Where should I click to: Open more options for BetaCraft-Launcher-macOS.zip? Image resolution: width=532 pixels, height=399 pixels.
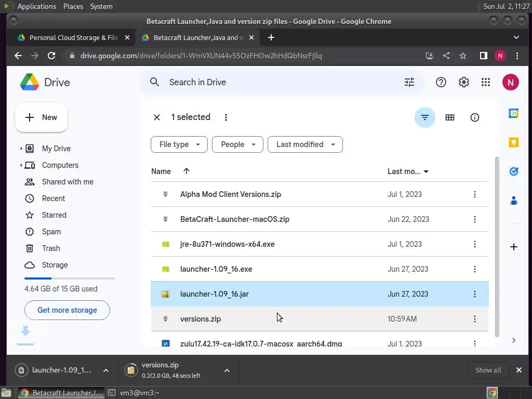(x=474, y=219)
